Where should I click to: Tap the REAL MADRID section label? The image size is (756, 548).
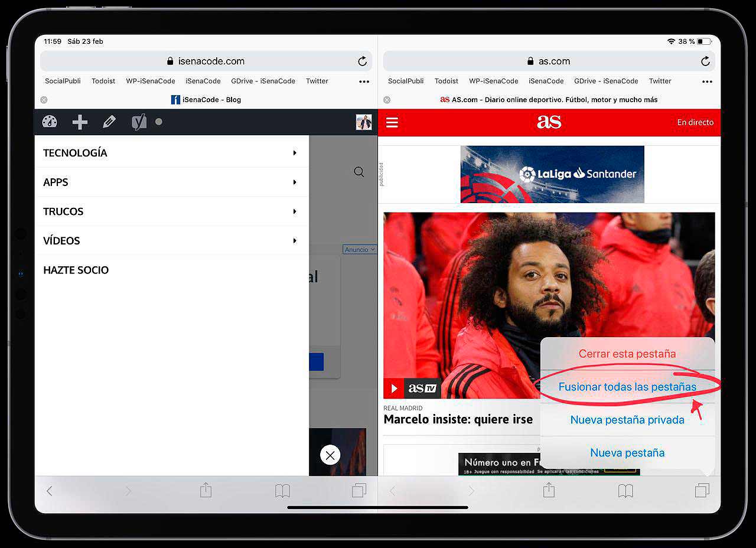point(403,408)
